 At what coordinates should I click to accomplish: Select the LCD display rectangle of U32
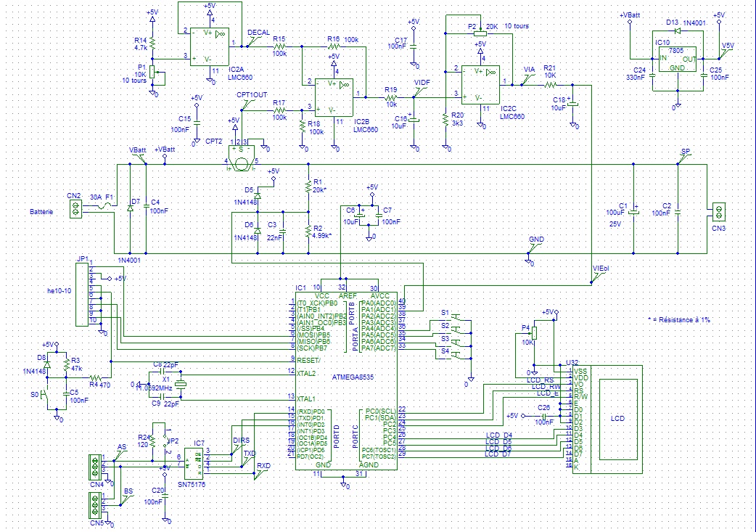point(617,419)
